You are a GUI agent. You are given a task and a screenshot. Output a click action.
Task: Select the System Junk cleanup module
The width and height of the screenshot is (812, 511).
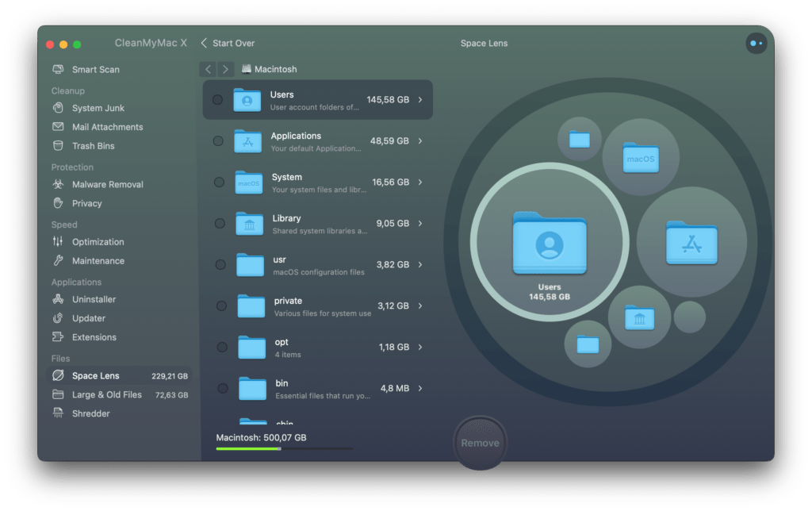(x=98, y=108)
